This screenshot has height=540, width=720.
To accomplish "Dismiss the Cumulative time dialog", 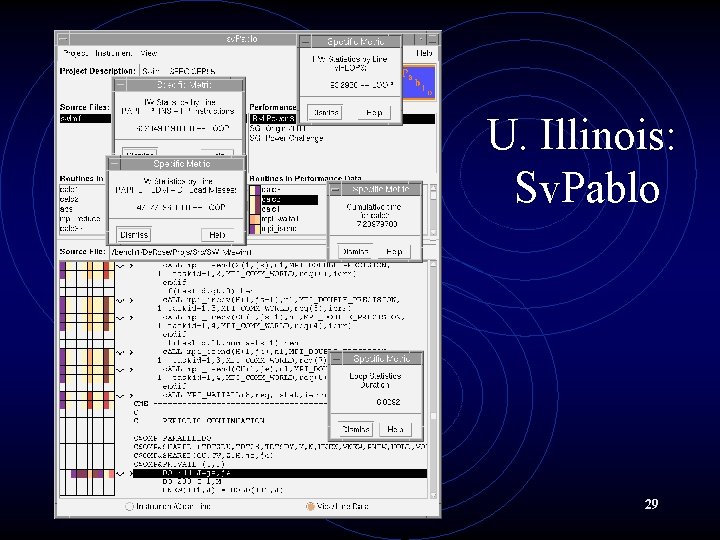I will click(355, 251).
